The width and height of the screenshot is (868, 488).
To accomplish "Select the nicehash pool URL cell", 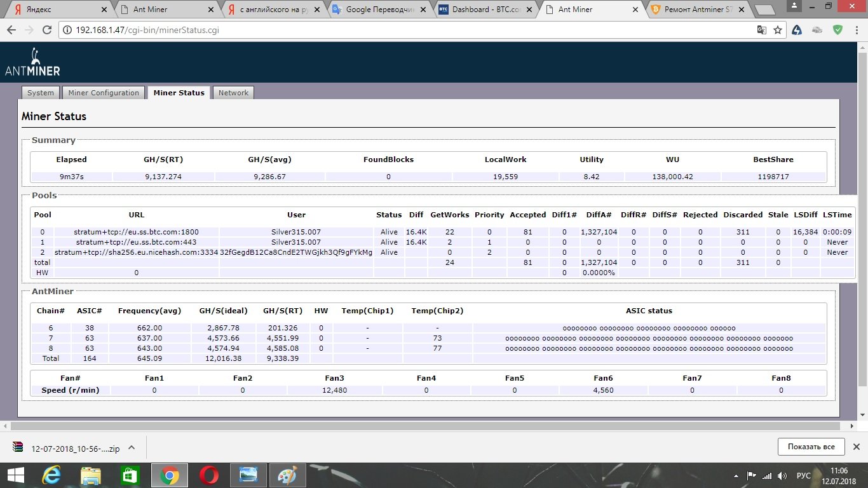I will point(137,252).
